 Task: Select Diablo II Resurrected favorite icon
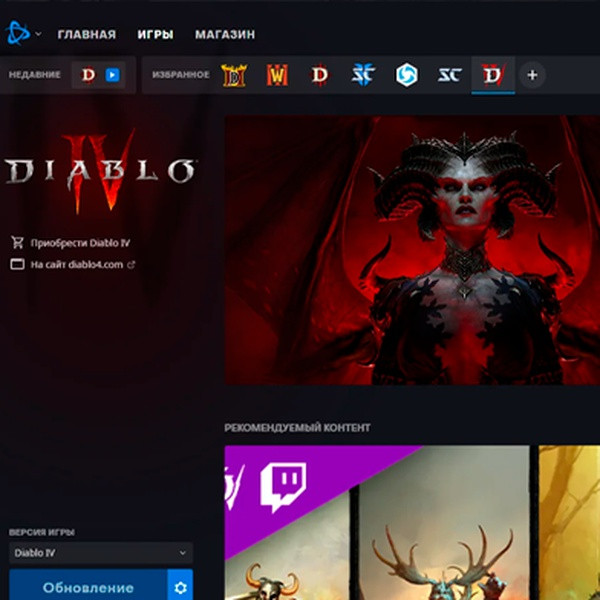234,75
